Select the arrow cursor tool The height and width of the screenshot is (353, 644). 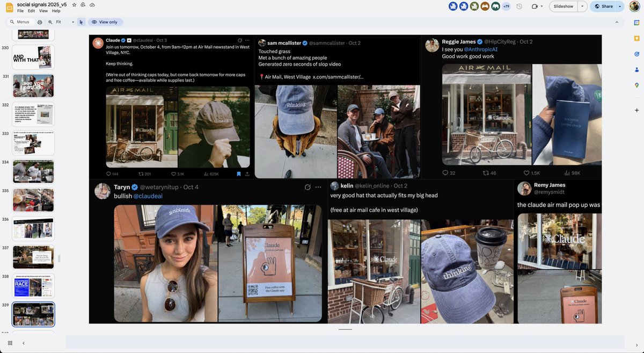click(x=81, y=22)
